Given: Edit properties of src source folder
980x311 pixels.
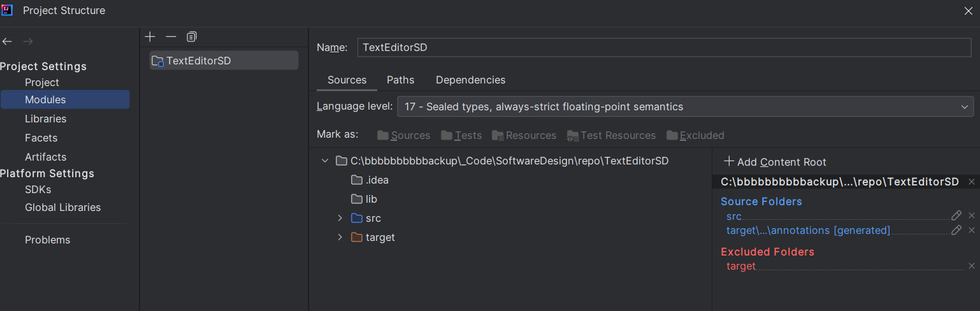Looking at the screenshot, I should 956,216.
